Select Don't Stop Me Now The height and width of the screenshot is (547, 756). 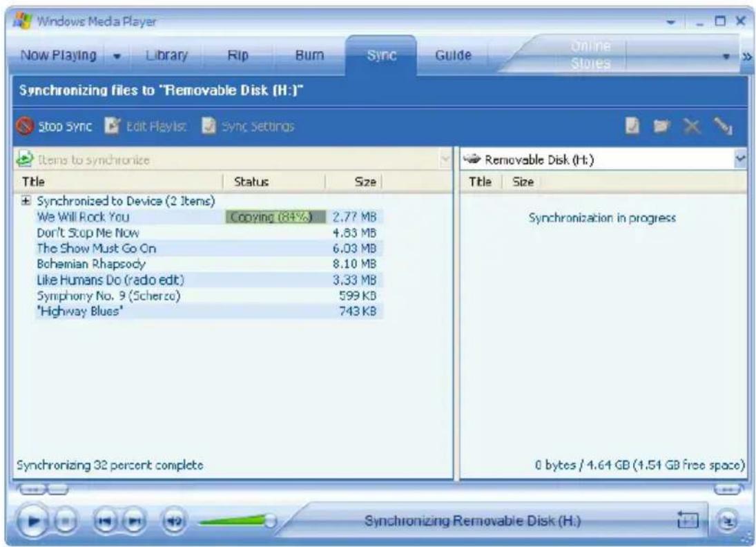88,233
